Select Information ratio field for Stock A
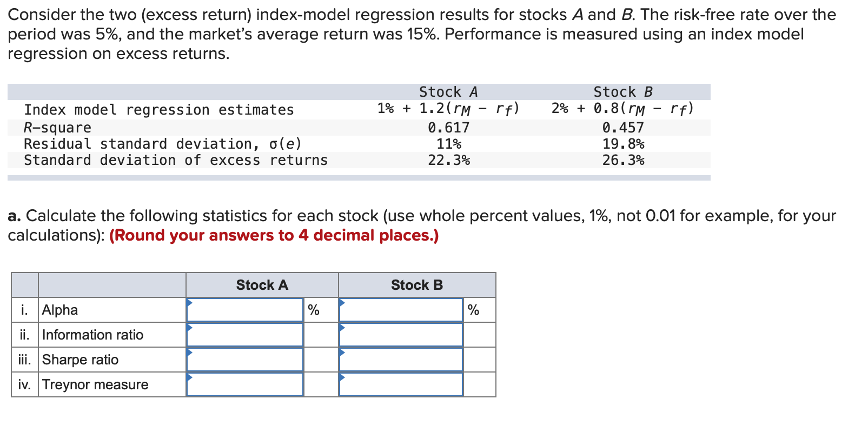This screenshot has width=868, height=432. click(245, 335)
